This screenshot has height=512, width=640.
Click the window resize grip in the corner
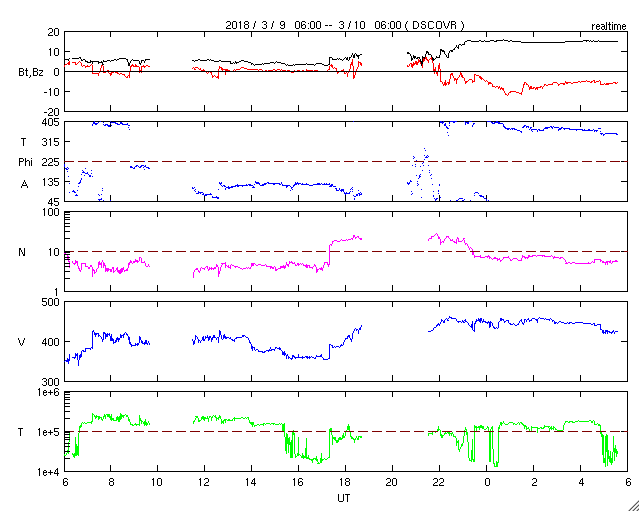tap(634, 506)
